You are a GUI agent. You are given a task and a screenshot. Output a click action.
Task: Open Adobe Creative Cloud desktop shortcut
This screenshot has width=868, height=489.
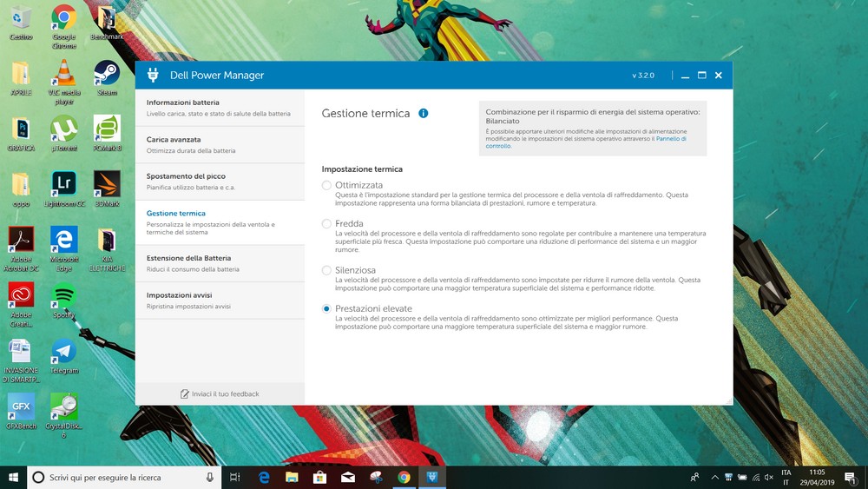tap(21, 304)
